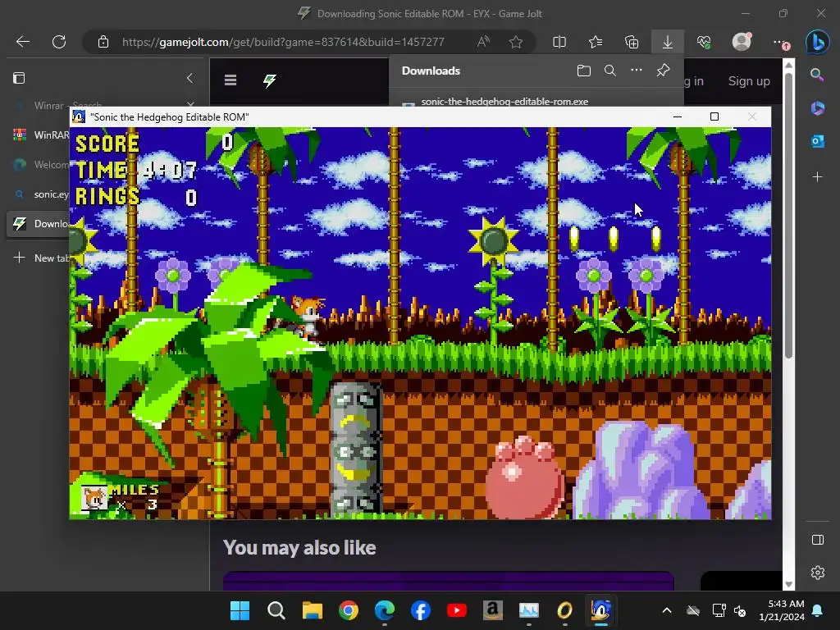Open the clock showing 5:43 AM
Image resolution: width=840 pixels, height=630 pixels.
781,610
